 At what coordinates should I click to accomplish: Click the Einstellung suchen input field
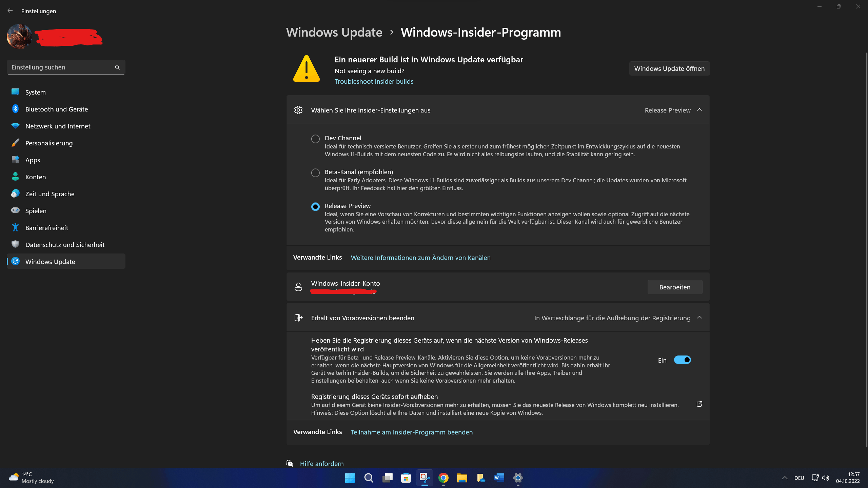(65, 67)
